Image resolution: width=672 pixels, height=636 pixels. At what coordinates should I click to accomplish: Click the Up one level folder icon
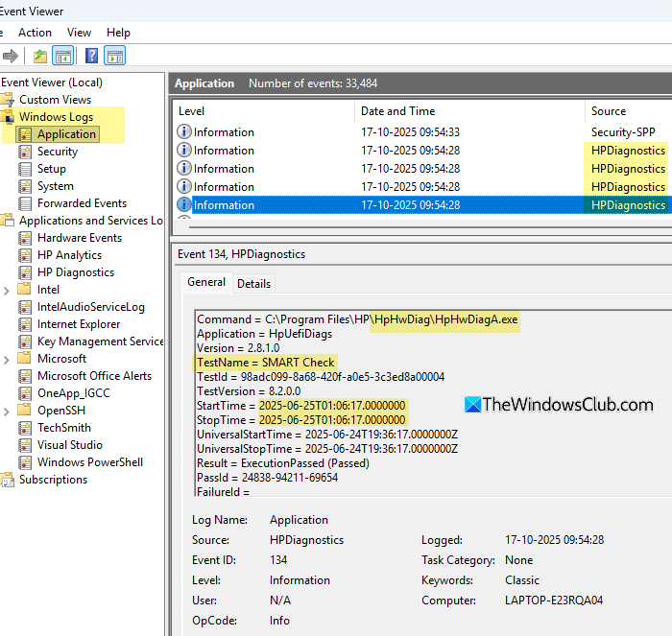point(40,56)
